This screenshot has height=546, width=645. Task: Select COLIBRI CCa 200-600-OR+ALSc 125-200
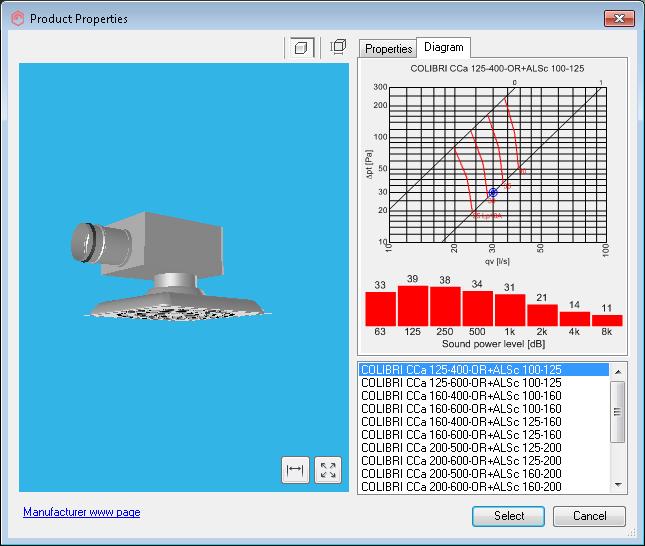tap(484, 460)
